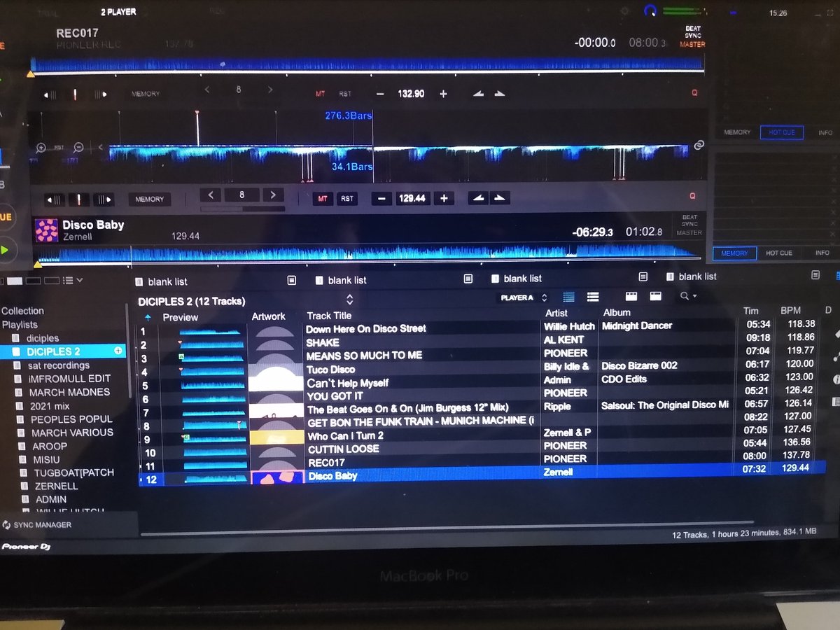Increase beat jump size on Disco Baby deck
This screenshot has height=630, width=840.
[x=274, y=195]
